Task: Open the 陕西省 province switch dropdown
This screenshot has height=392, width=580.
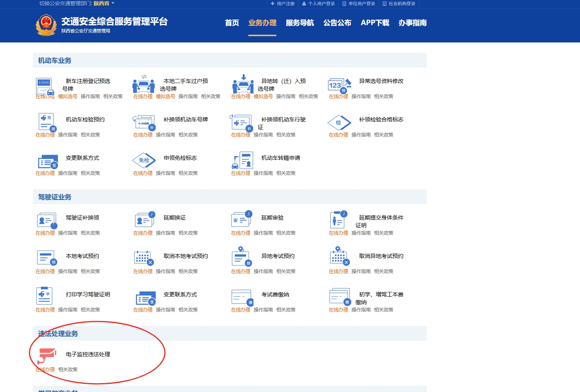Action: pyautogui.click(x=104, y=3)
